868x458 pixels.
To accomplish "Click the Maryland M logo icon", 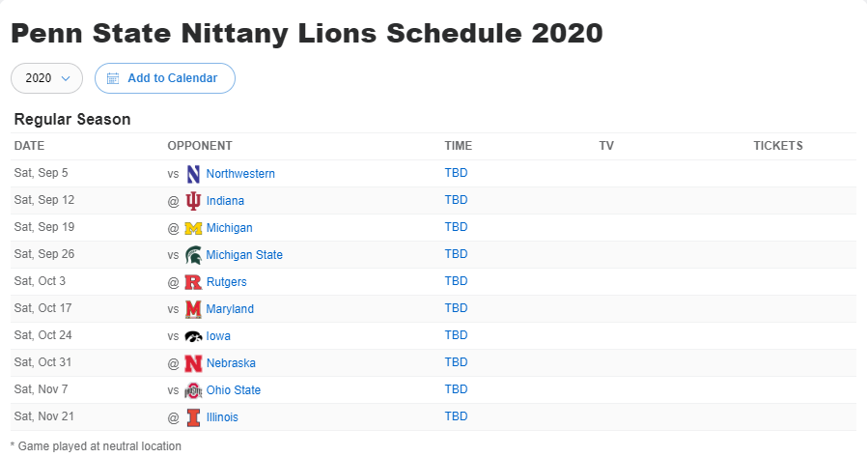I will pyautogui.click(x=193, y=309).
